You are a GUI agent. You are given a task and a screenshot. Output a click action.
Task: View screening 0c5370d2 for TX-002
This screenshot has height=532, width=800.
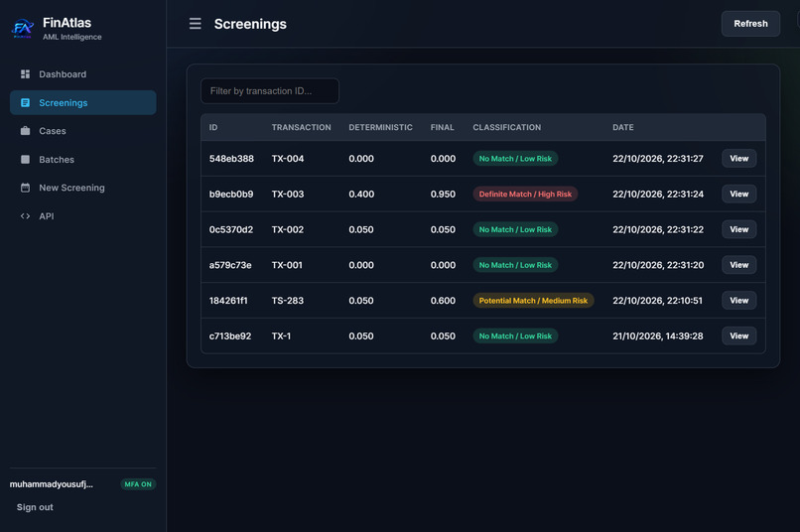point(738,229)
